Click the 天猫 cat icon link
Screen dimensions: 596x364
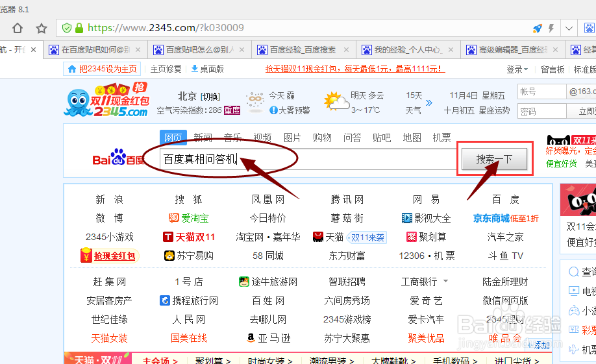click(x=317, y=237)
